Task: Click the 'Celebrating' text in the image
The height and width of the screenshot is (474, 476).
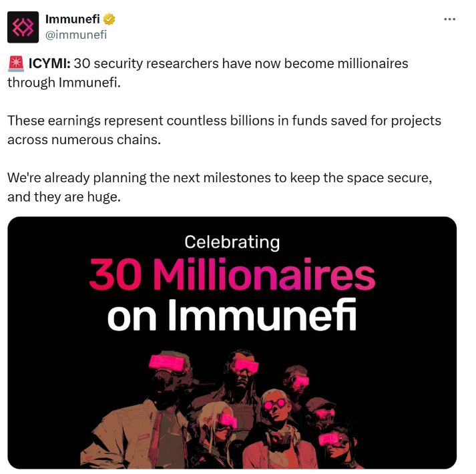Action: [x=232, y=242]
